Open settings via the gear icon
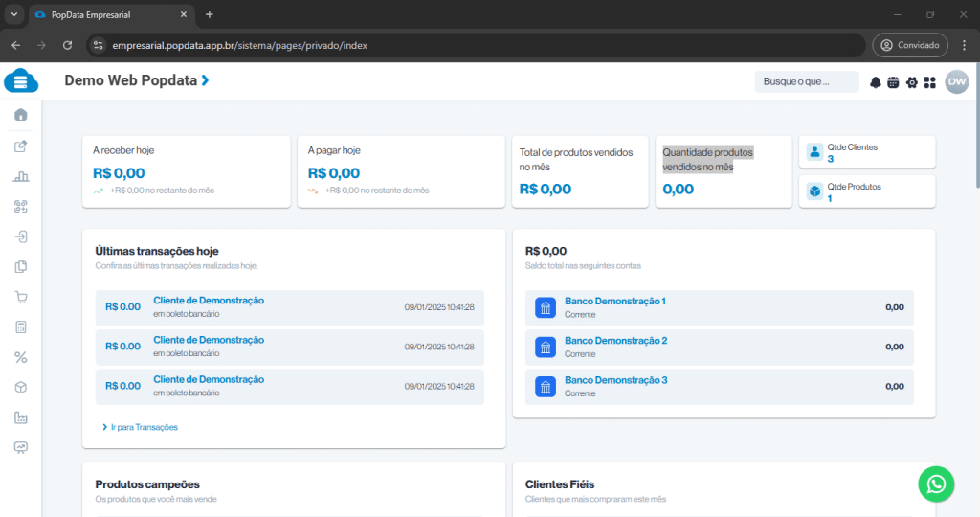Viewport: 980px width, 517px height. 911,82
